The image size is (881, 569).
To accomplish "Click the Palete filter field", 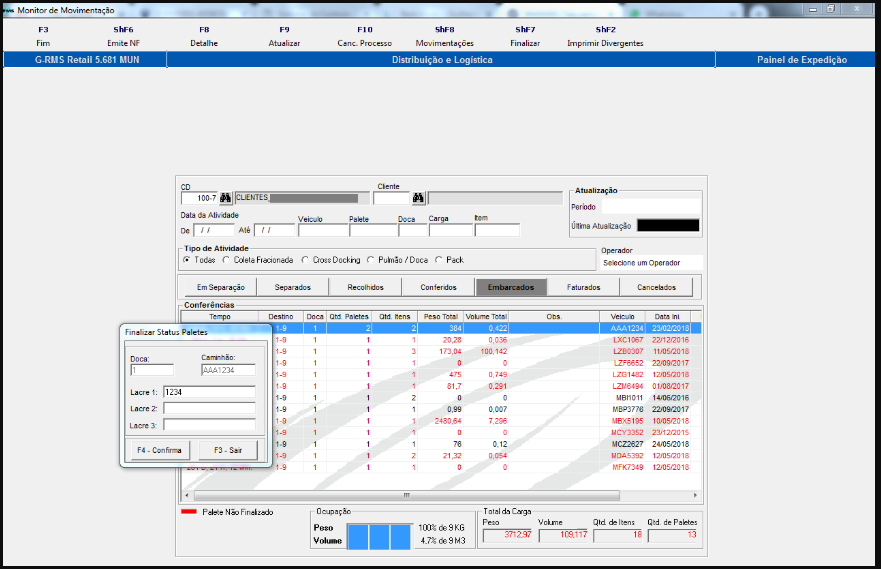I will point(373,230).
